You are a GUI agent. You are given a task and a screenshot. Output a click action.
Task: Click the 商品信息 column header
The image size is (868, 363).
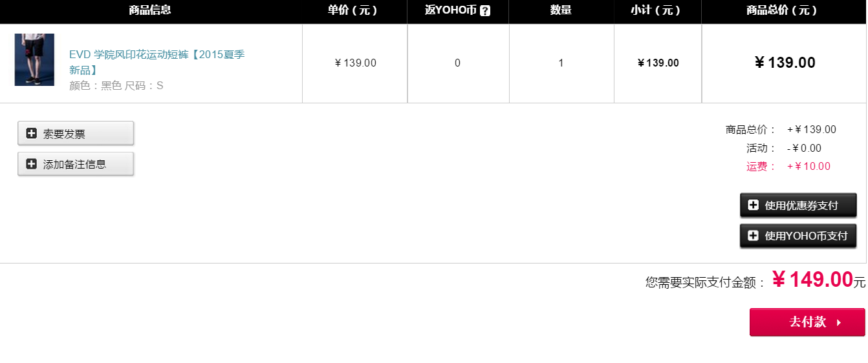(150, 10)
